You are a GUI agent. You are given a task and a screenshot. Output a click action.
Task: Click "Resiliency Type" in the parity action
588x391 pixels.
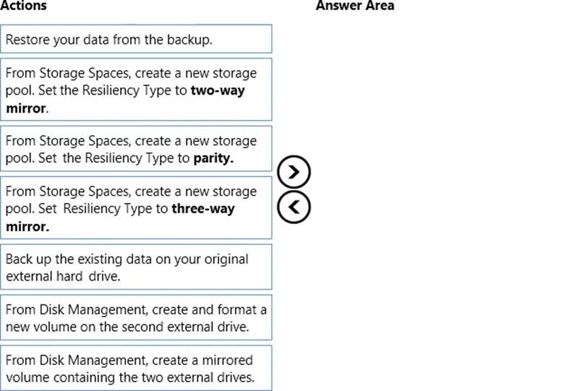coord(123,158)
